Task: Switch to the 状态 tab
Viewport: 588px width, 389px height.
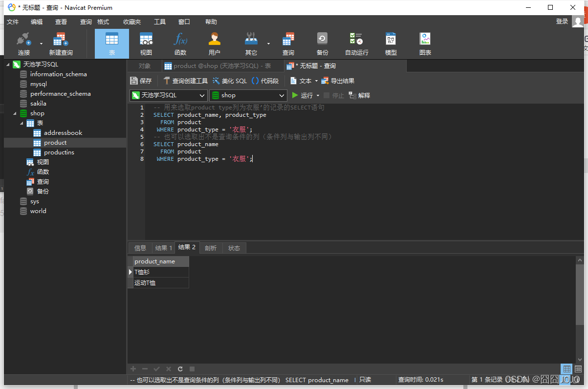Action: pos(234,248)
